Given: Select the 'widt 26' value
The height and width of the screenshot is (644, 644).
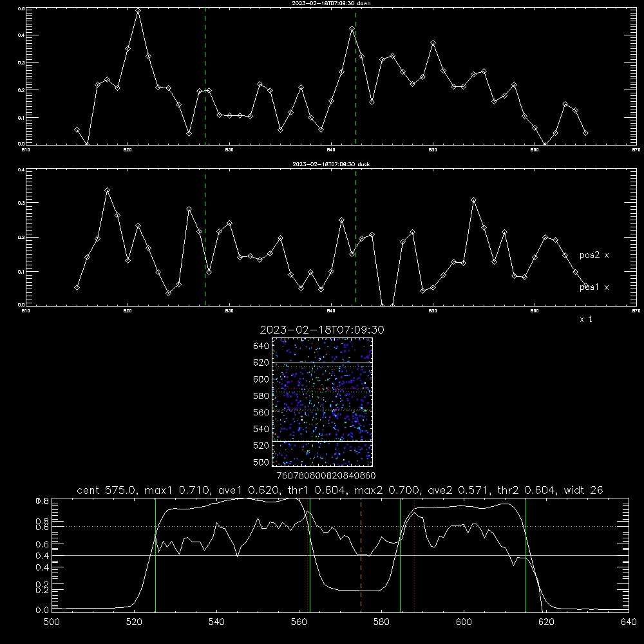Looking at the screenshot, I should [583, 490].
